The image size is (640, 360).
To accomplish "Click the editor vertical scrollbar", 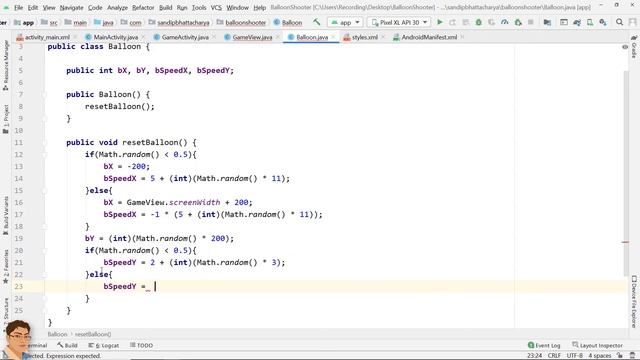I will (x=625, y=173).
